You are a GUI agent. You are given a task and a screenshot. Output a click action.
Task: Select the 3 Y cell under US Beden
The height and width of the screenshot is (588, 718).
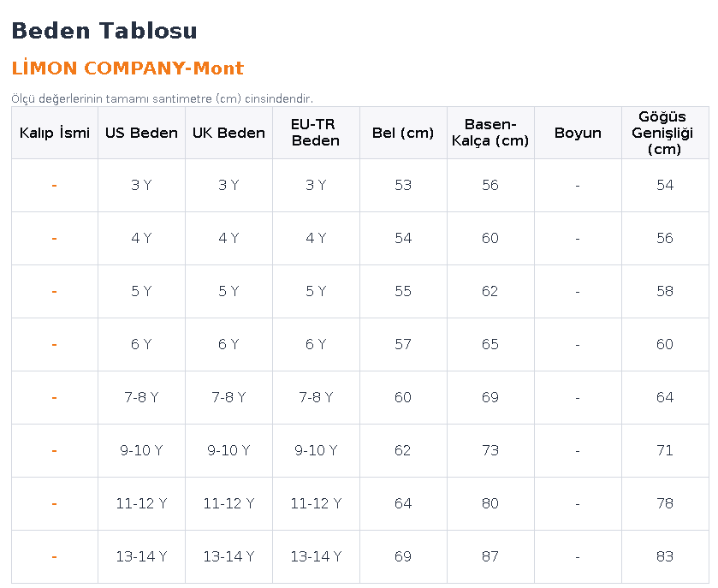pos(141,186)
